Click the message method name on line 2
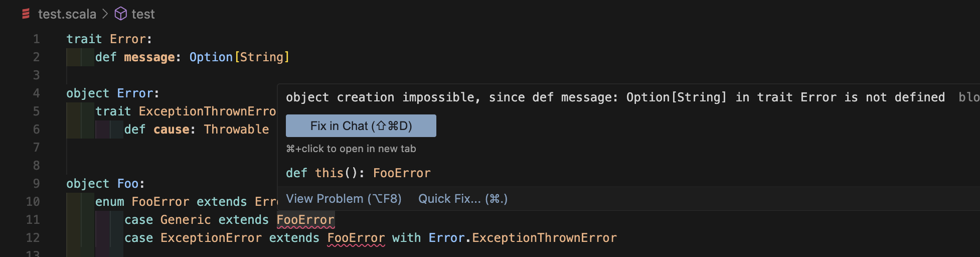 149,57
